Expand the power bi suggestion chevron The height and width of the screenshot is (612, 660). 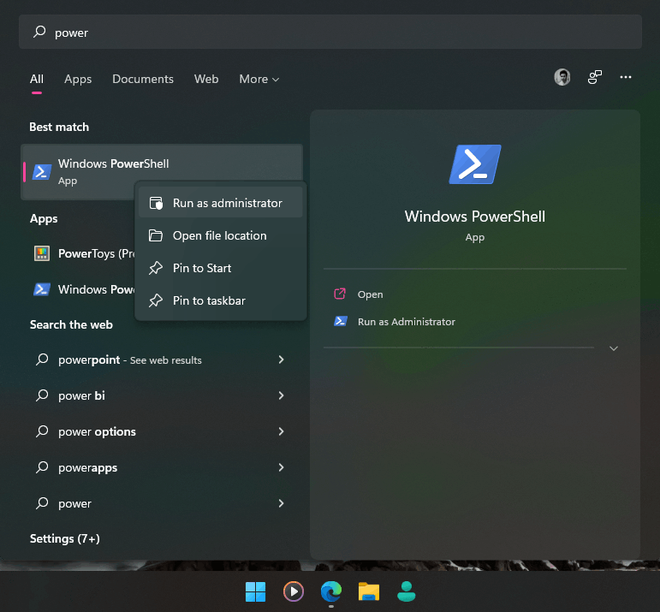pos(281,395)
